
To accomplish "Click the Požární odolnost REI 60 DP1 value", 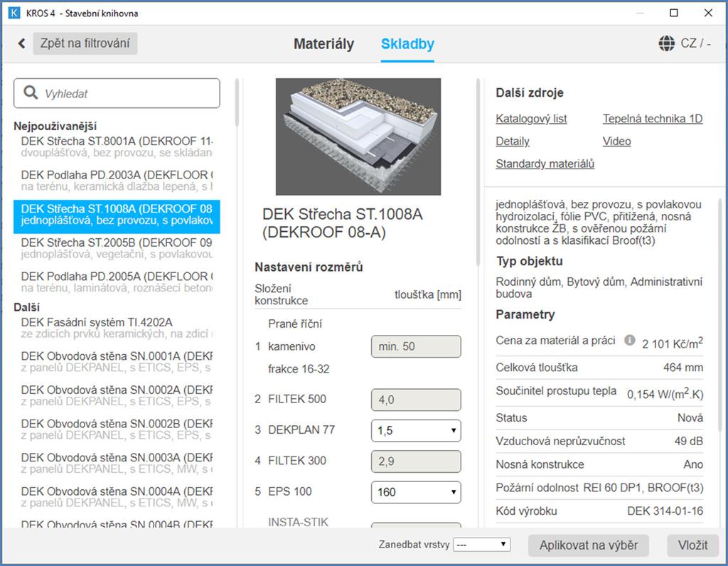I will [x=643, y=488].
